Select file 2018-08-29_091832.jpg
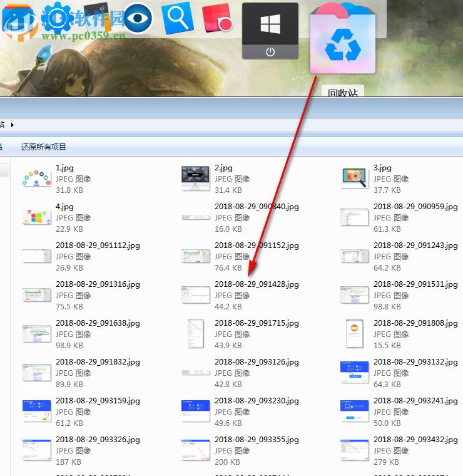This screenshot has height=476, width=463. pos(81,373)
